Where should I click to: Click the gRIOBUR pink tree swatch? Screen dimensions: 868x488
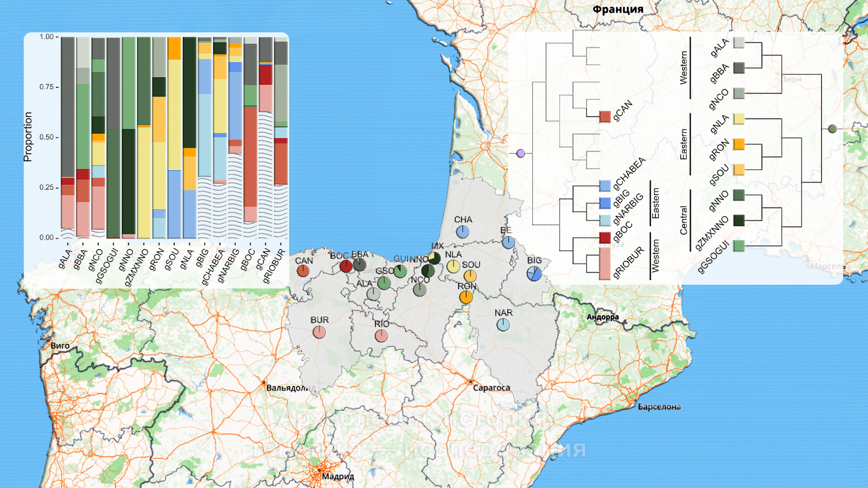[x=605, y=263]
